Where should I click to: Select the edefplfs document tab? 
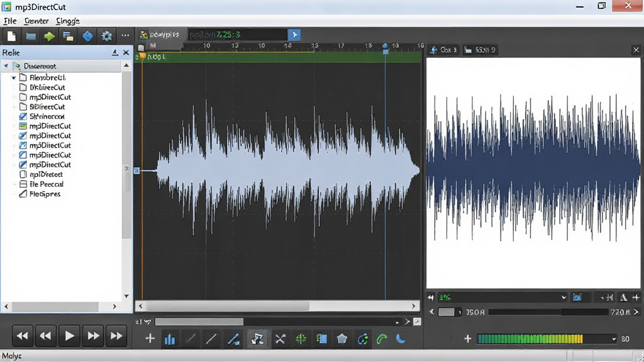pyautogui.click(x=159, y=35)
